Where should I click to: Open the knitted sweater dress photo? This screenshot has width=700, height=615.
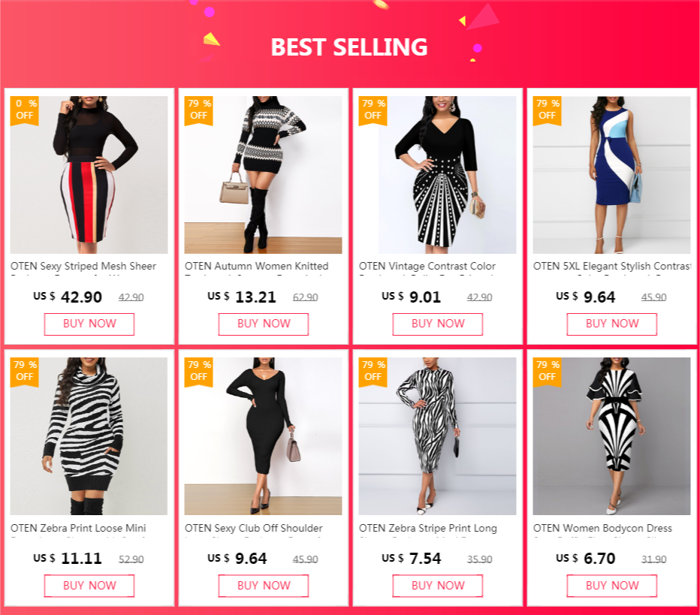tap(263, 174)
